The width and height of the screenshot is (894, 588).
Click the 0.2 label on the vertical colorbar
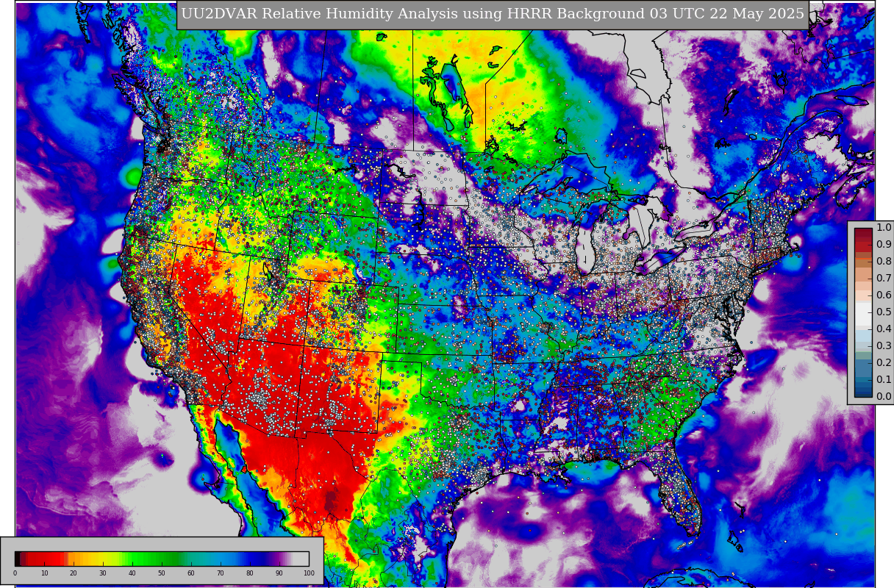(884, 363)
